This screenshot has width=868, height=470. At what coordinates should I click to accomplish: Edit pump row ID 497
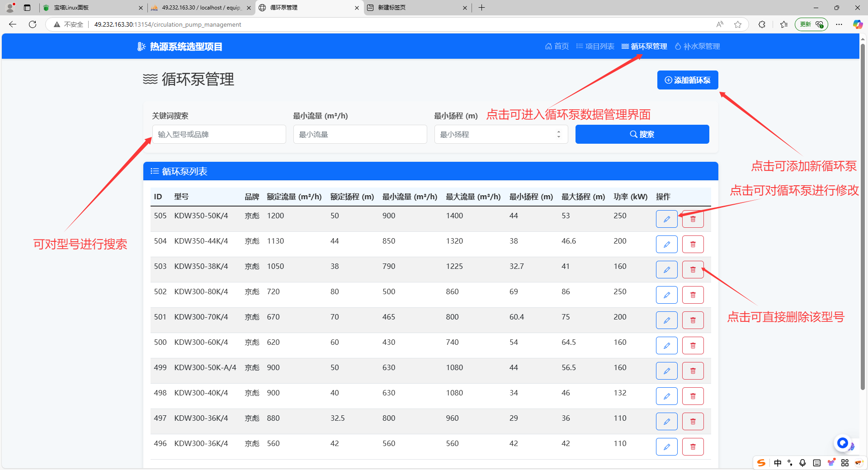point(666,422)
